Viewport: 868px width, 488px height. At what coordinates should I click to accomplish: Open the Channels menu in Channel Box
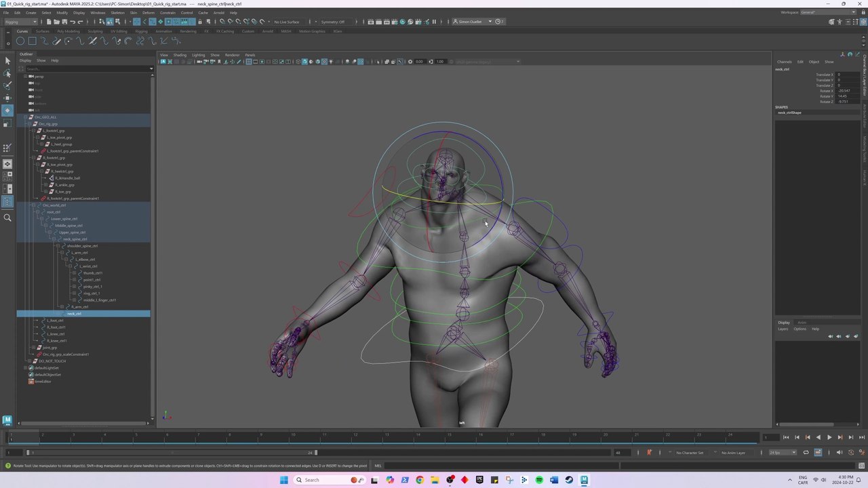tap(784, 62)
